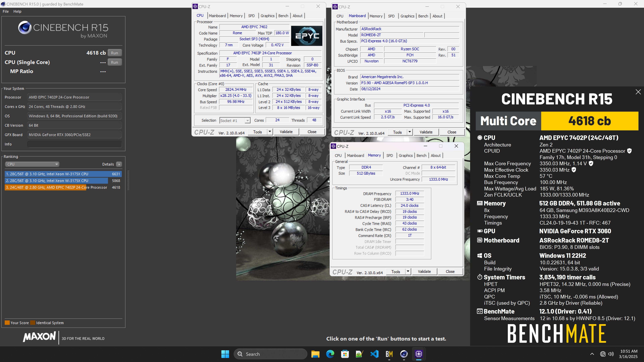Select ranking entry AMD EPYC 7402P 4618

pos(63,187)
